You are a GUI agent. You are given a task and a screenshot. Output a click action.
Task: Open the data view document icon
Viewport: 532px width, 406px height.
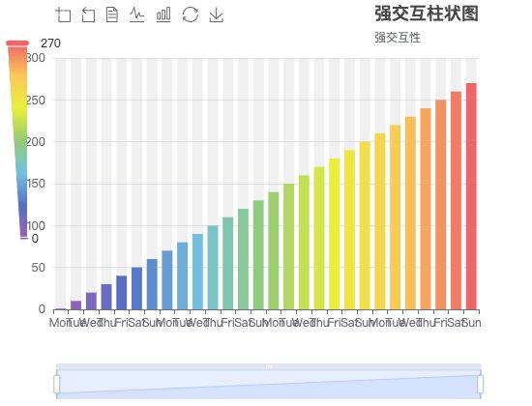112,14
